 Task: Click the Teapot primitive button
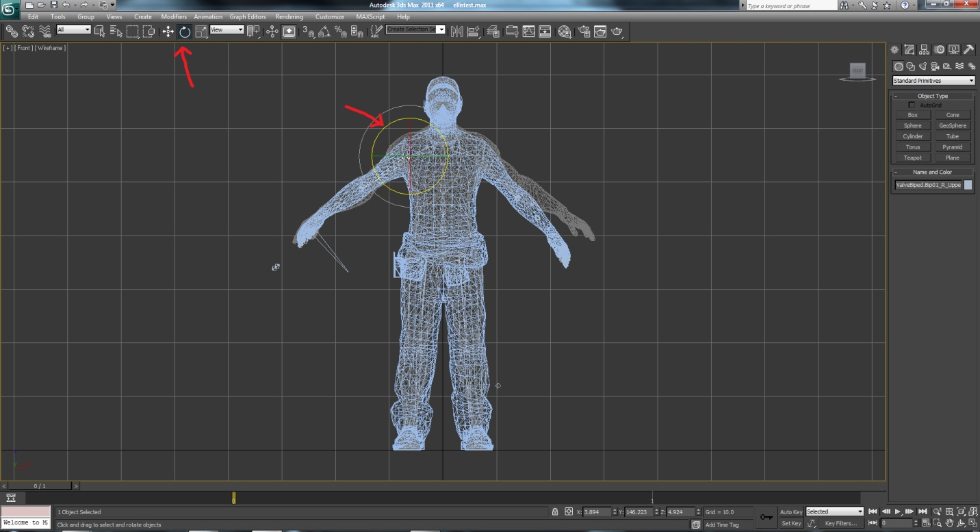[912, 158]
